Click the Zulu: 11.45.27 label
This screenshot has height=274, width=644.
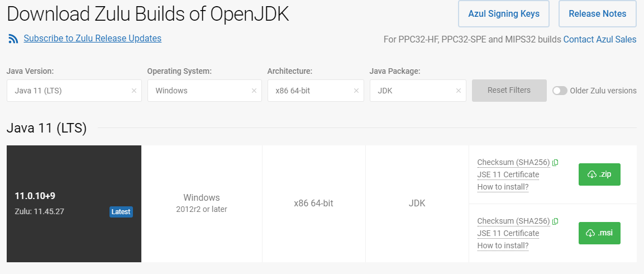point(40,212)
